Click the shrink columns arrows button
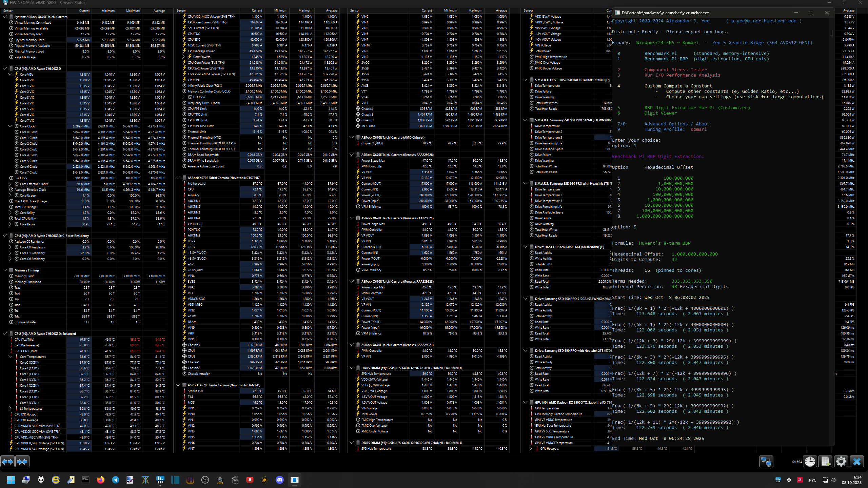 tap(22, 461)
